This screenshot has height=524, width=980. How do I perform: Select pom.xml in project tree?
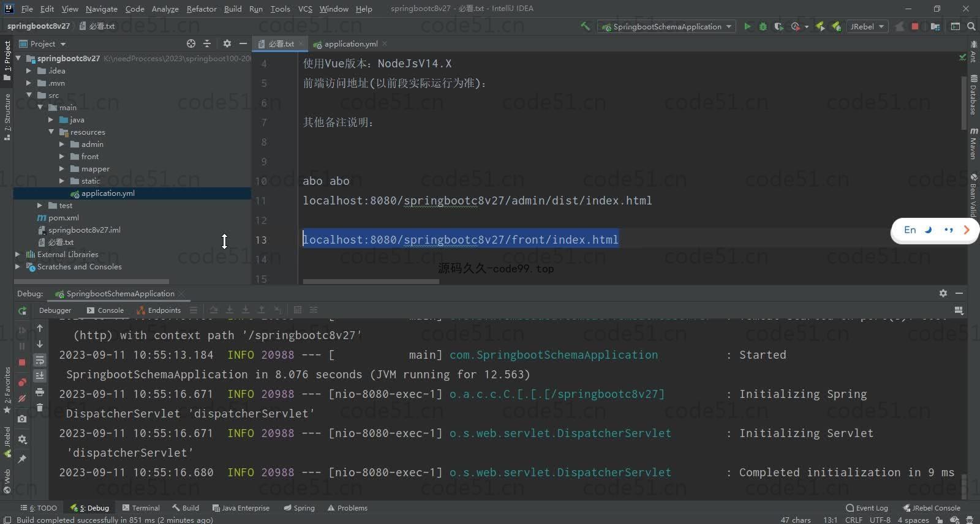[x=64, y=217]
